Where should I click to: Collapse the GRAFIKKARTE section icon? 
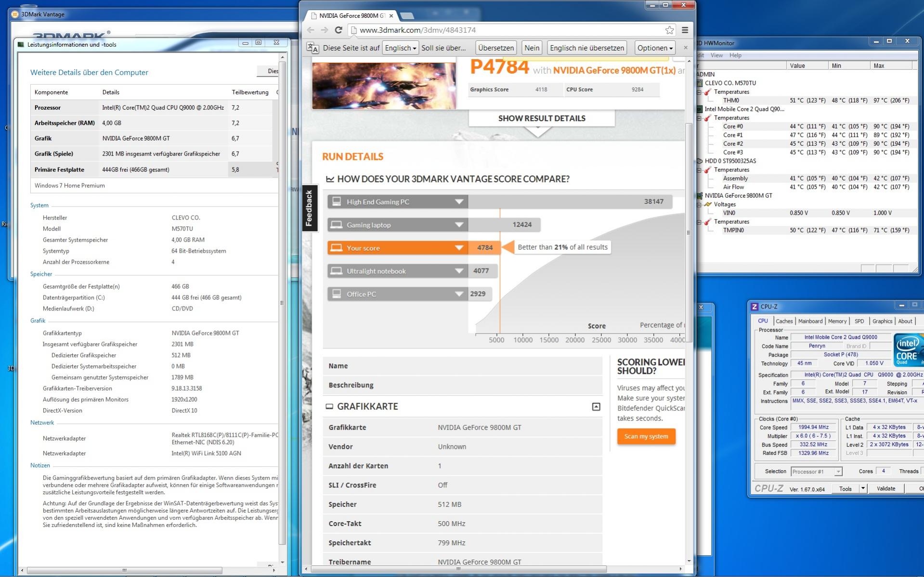[596, 407]
